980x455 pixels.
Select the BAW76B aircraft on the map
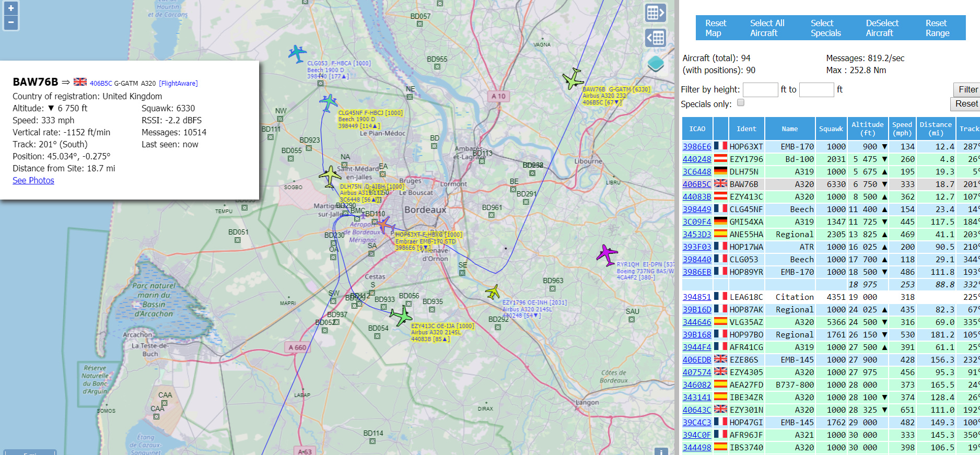573,79
